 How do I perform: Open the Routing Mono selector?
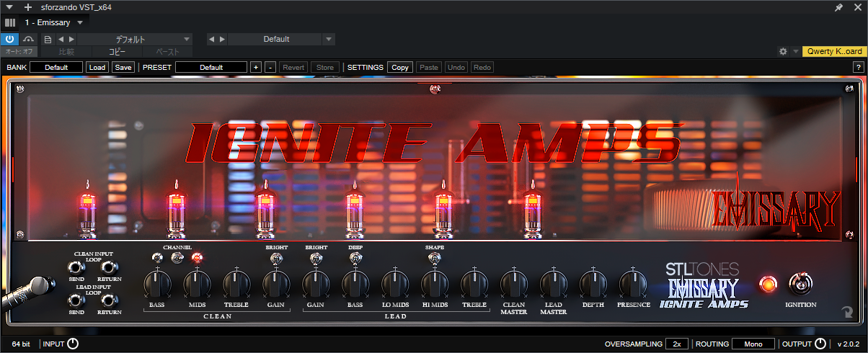tap(753, 344)
